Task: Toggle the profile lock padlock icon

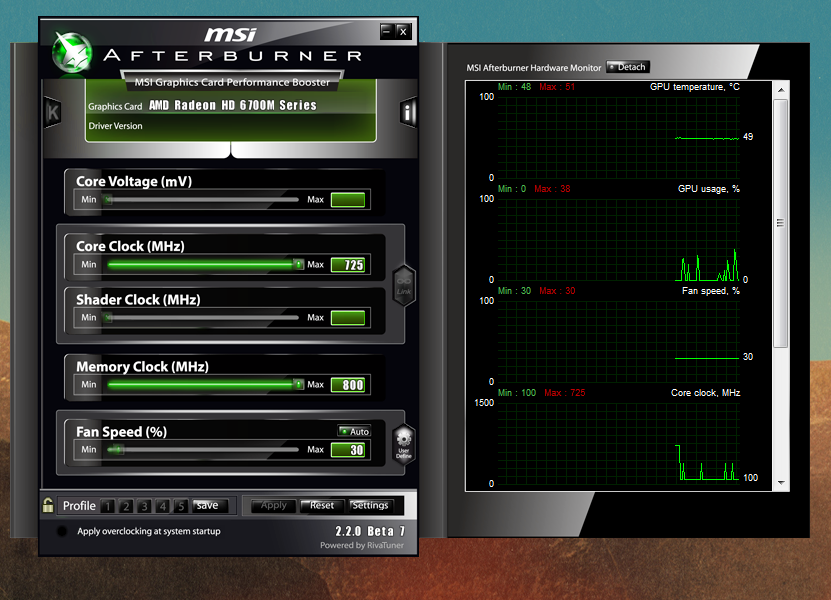Action: click(x=47, y=505)
